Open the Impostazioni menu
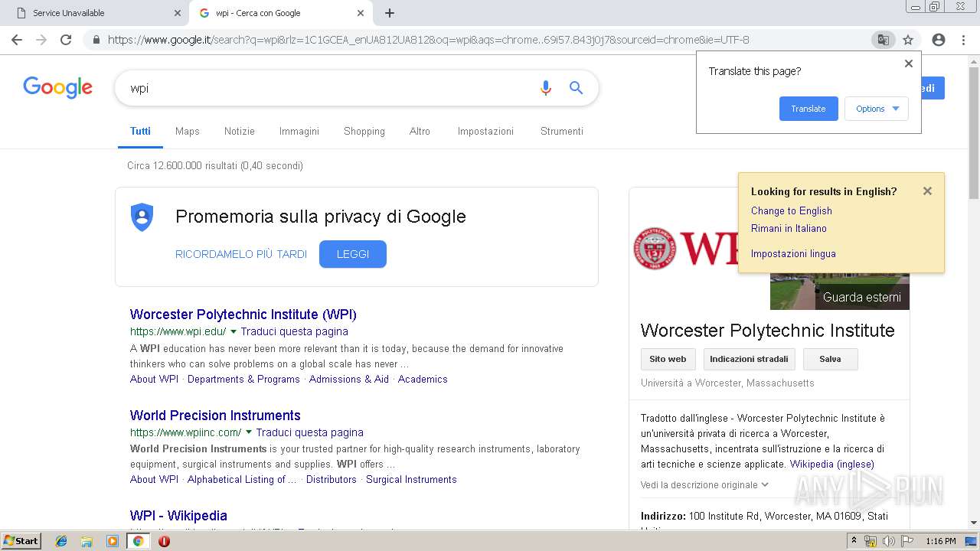 485,131
